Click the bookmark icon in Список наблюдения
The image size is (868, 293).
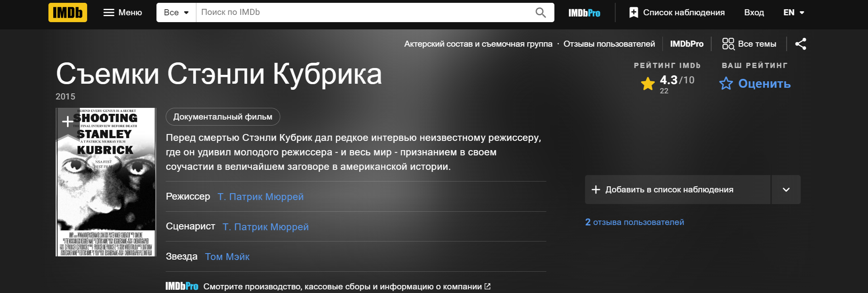pyautogui.click(x=633, y=12)
